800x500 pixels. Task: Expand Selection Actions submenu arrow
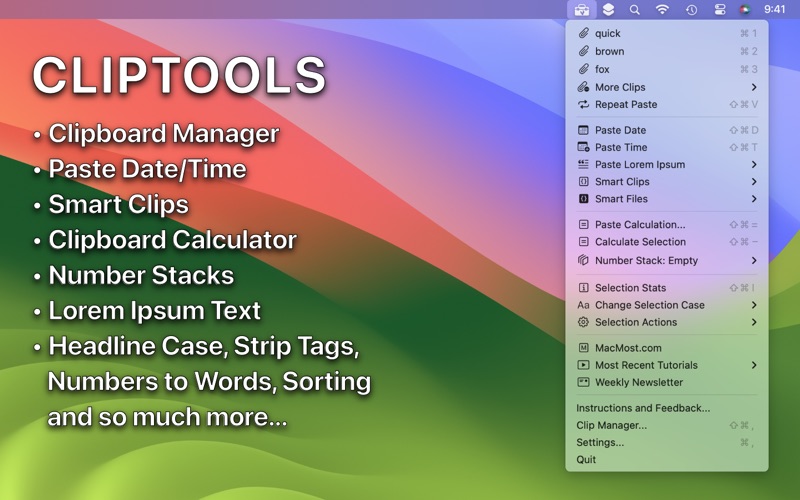pos(754,322)
